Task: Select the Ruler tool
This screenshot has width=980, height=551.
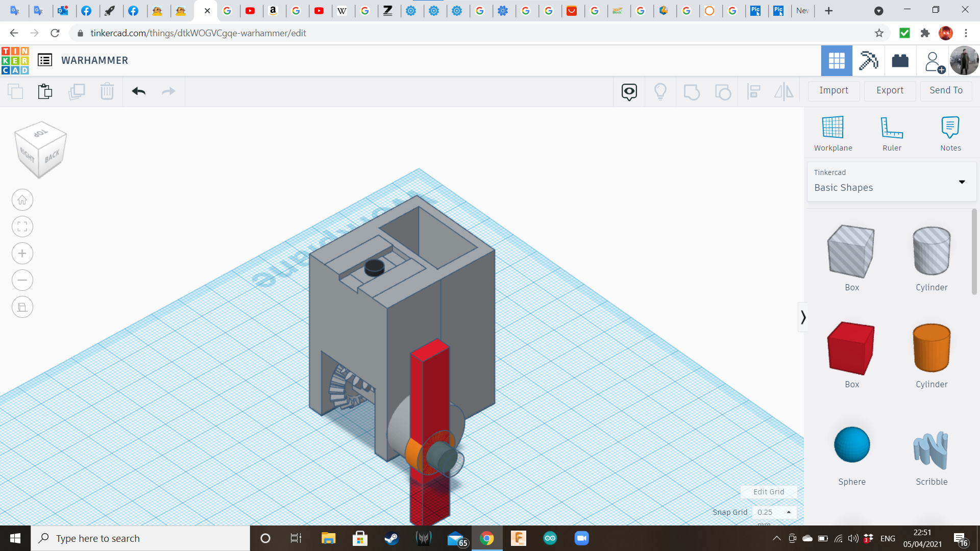Action: click(892, 128)
